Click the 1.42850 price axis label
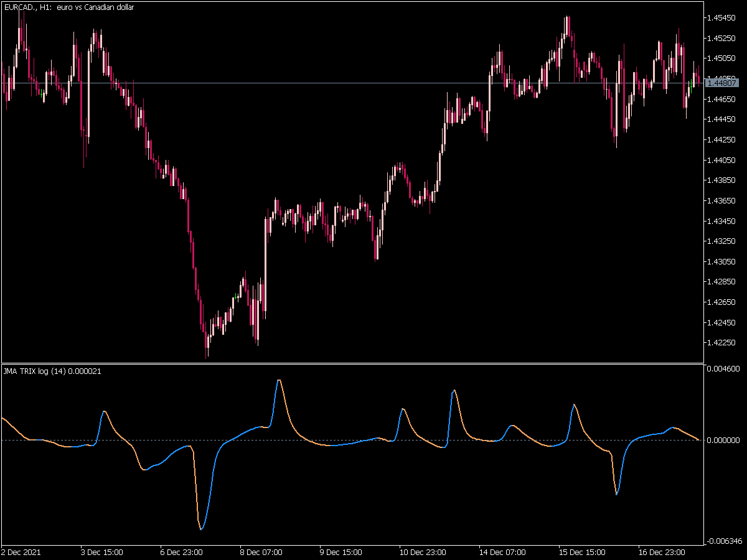747x560 pixels. click(722, 282)
